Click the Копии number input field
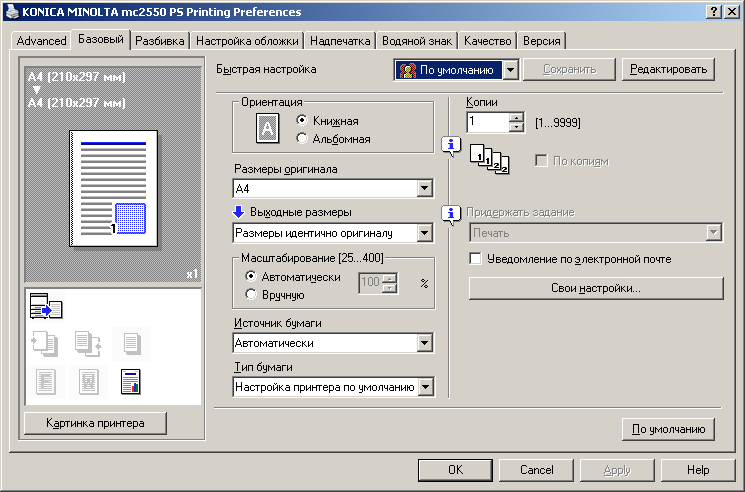This screenshot has width=745, height=492. 488,122
